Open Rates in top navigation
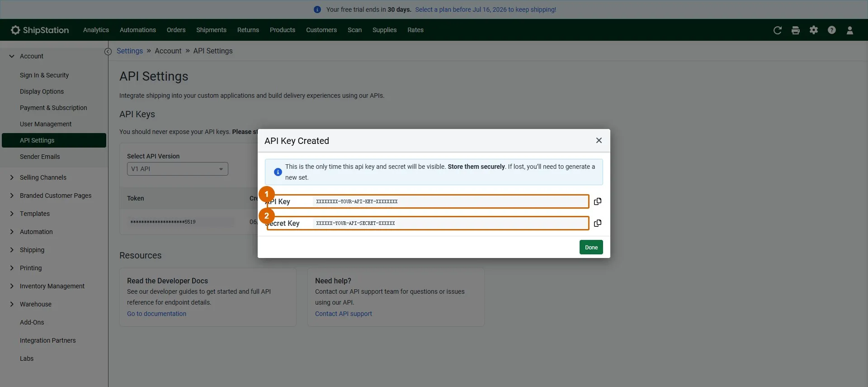Viewport: 868px width, 387px height. (x=415, y=30)
